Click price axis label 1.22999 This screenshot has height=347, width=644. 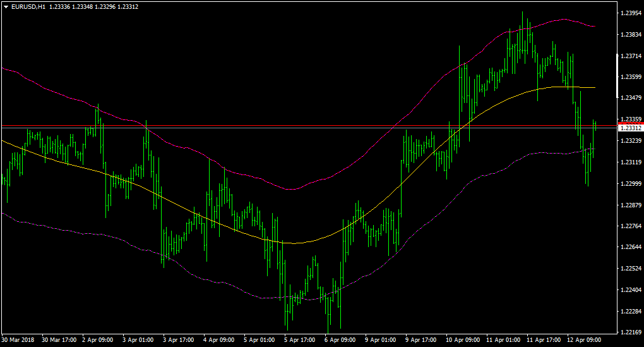[631, 184]
